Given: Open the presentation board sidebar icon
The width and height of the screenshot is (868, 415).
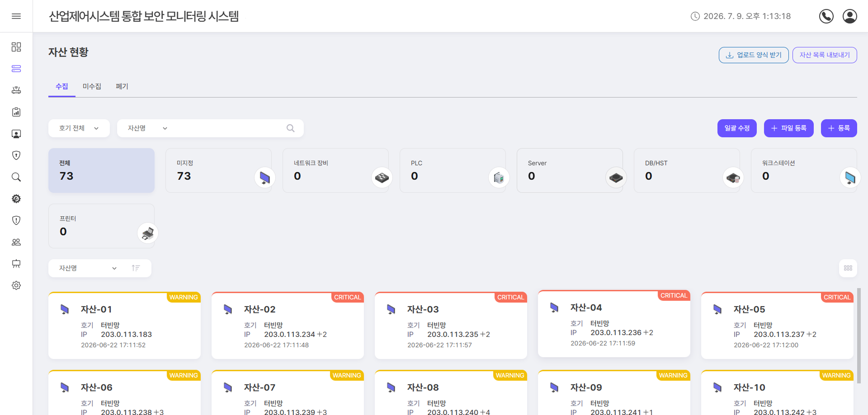Looking at the screenshot, I should [16, 264].
